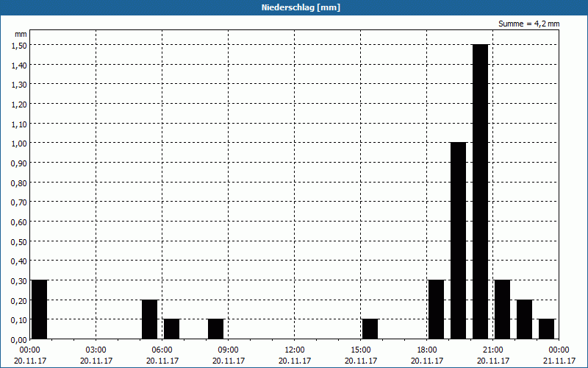Image resolution: width=588 pixels, height=368 pixels.
Task: Click the 1,50 y-axis value
Action: (x=19, y=45)
